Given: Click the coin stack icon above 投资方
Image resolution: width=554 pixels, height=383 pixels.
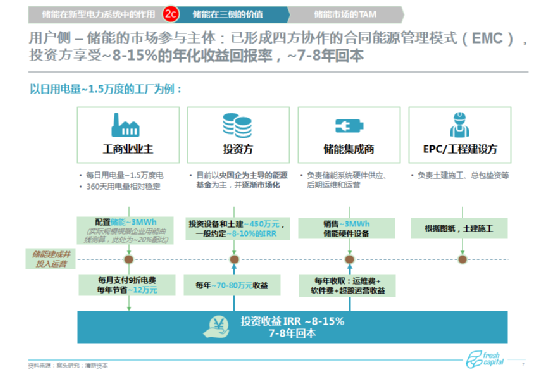Looking at the screenshot, I should 237,125.
